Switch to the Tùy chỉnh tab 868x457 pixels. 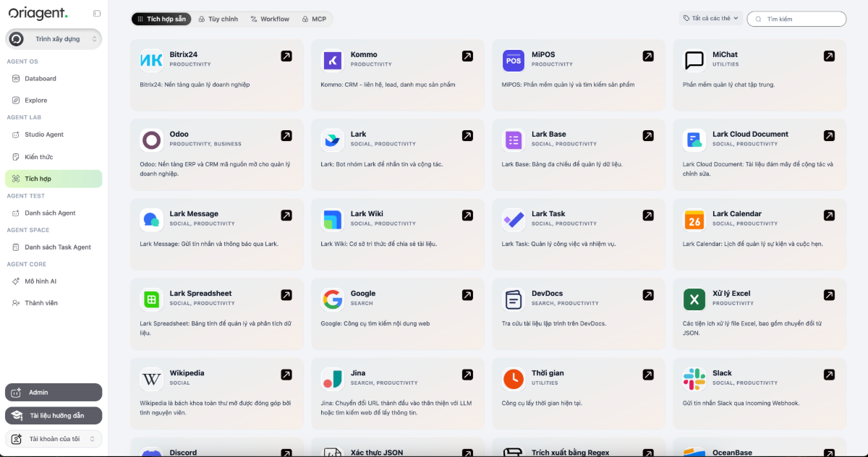click(x=218, y=19)
